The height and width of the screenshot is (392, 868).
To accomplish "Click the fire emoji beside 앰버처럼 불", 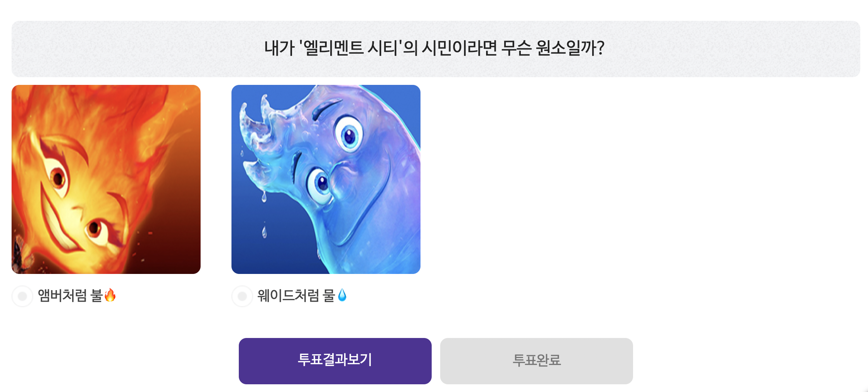I will pos(110,296).
